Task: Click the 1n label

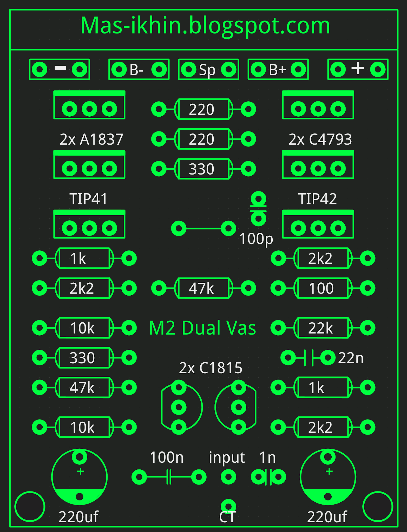Action: 267,457
